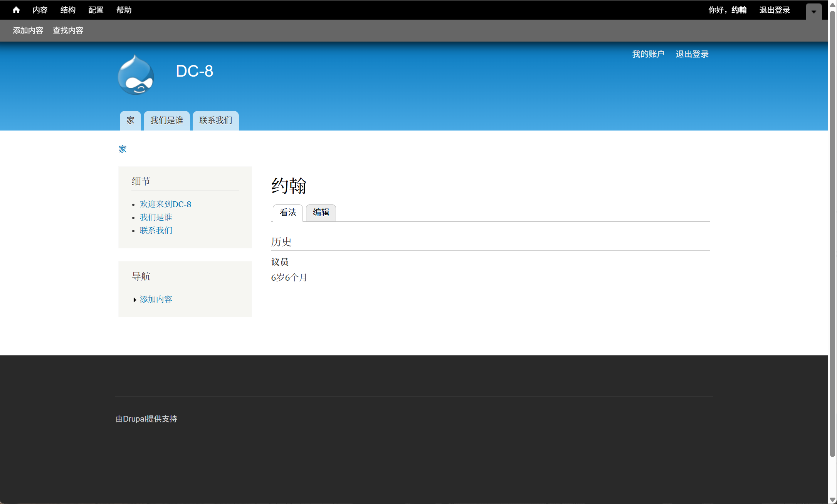Open the 结构 admin menu
837x504 pixels.
pos(68,10)
